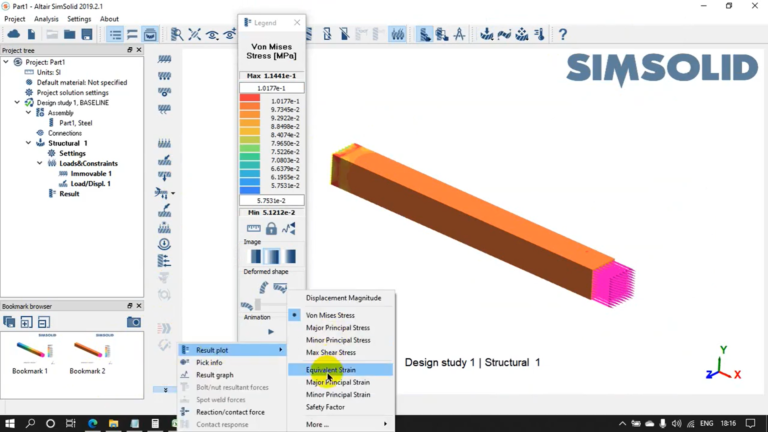The width and height of the screenshot is (768, 432).
Task: Select Part1, Steel in project tree
Action: pyautogui.click(x=75, y=123)
